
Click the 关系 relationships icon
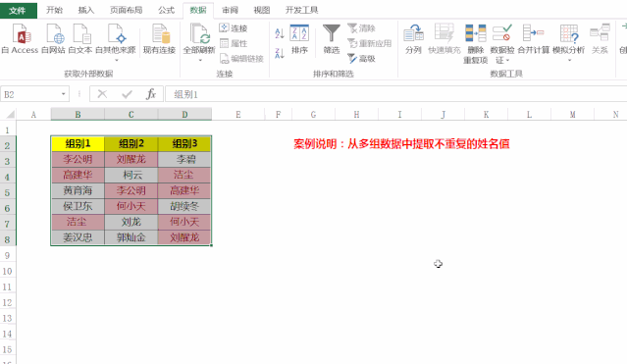[x=600, y=39]
